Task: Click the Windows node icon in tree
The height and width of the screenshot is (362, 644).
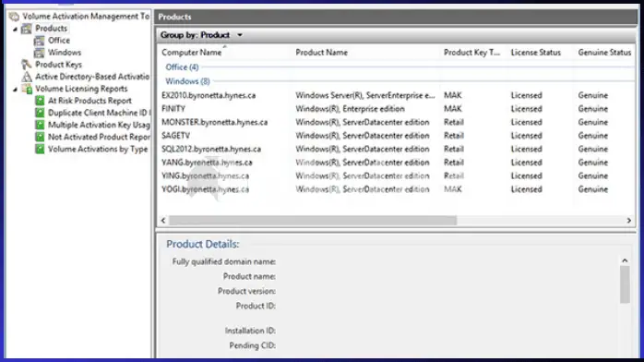Action: [40, 53]
